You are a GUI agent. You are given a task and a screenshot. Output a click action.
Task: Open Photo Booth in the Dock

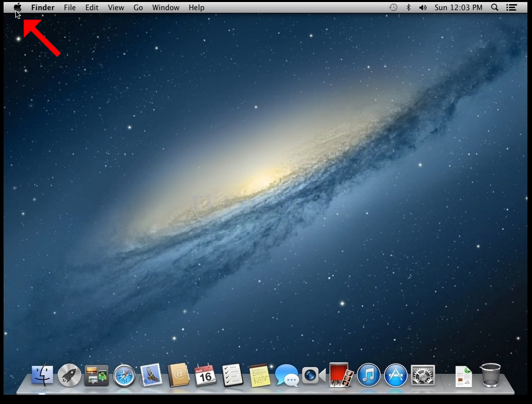(x=342, y=375)
